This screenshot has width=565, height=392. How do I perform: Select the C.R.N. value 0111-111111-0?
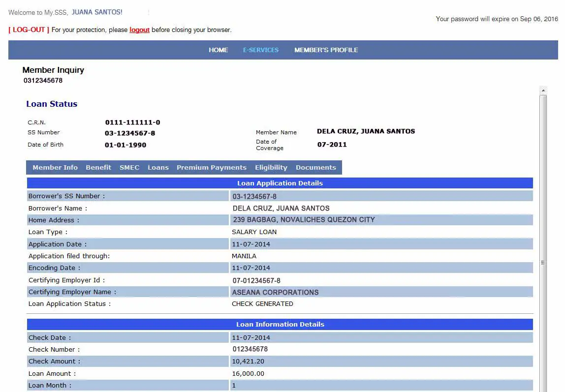click(x=132, y=122)
